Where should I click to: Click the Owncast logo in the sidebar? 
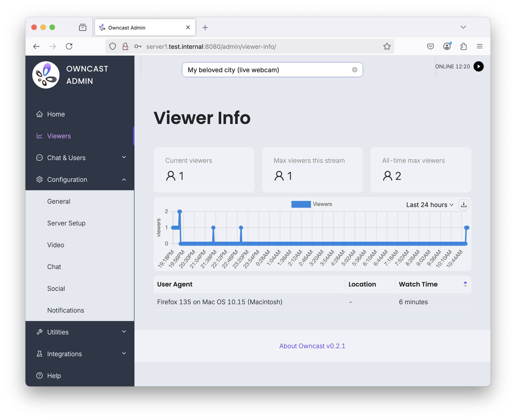coord(46,75)
